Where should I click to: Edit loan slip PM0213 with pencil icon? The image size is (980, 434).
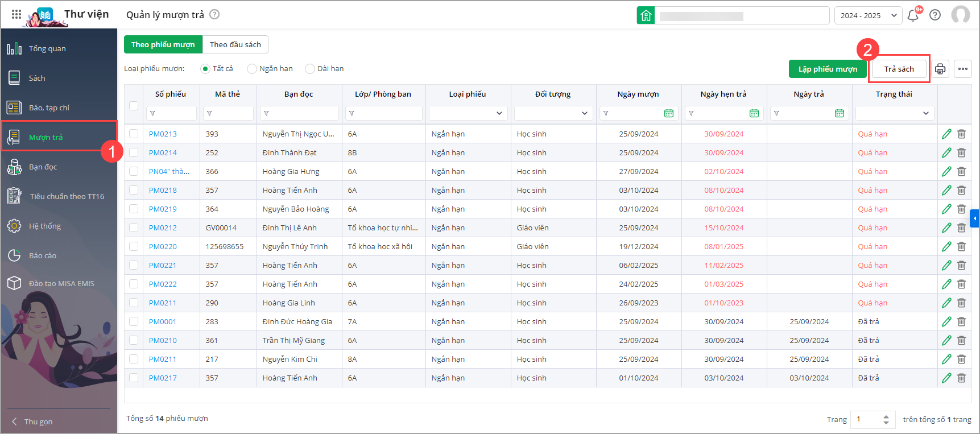point(946,134)
